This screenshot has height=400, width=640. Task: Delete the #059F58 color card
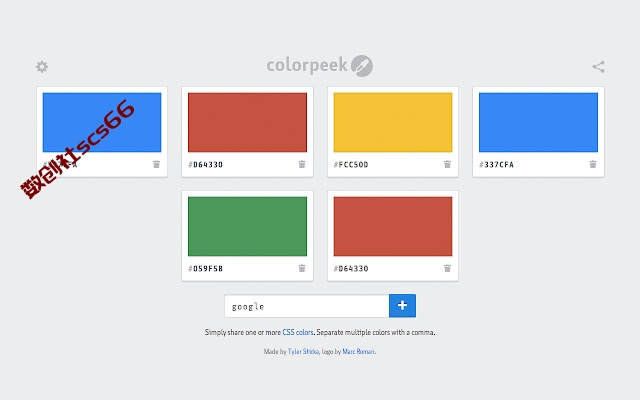coord(302,268)
